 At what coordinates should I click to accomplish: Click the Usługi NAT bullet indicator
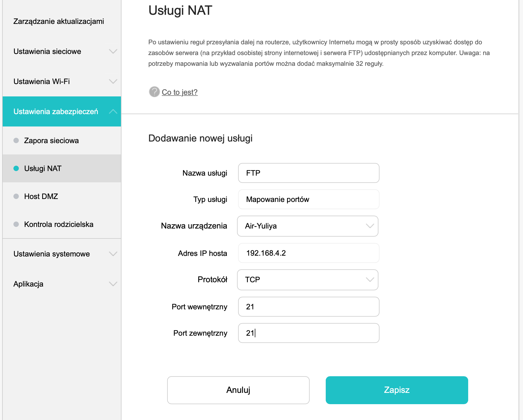[16, 168]
